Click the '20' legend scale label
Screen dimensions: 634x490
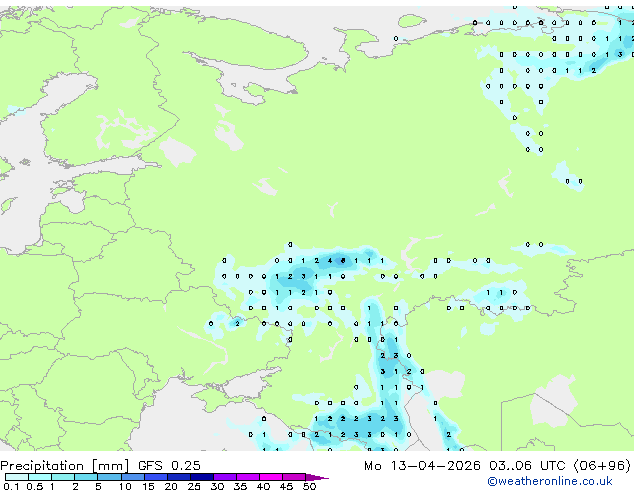[171, 486]
